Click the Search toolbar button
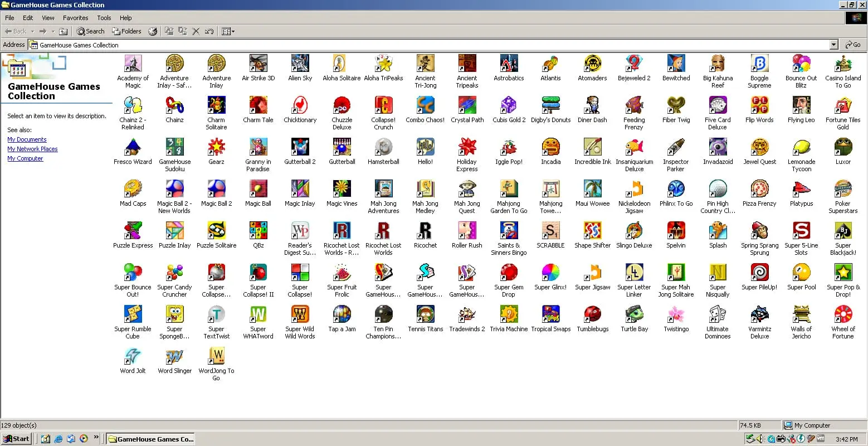 pyautogui.click(x=90, y=31)
